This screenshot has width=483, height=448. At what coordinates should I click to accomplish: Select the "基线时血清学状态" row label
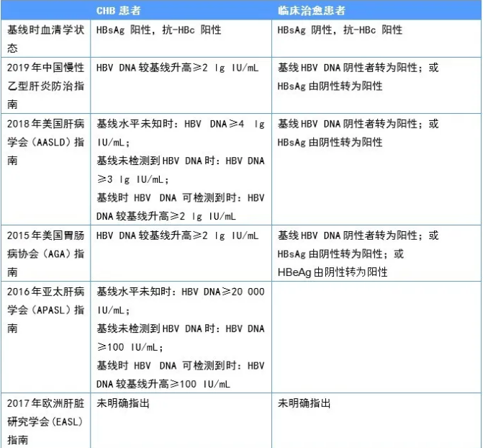45,39
